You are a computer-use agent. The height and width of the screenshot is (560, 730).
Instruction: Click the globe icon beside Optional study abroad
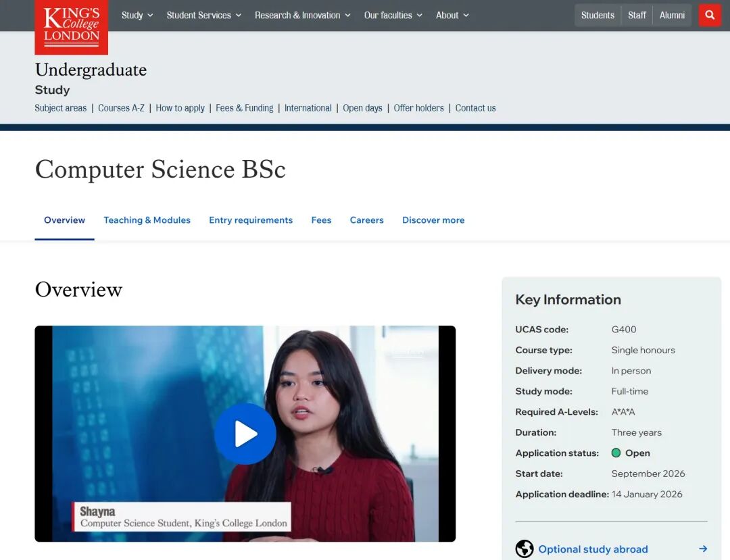(525, 549)
